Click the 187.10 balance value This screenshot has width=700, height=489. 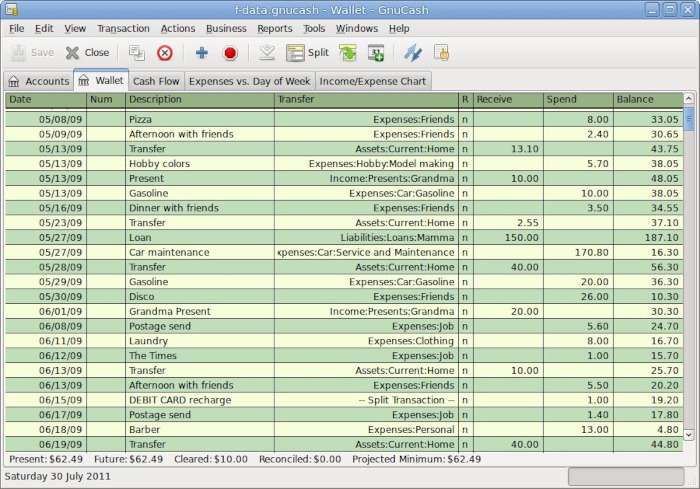(648, 238)
